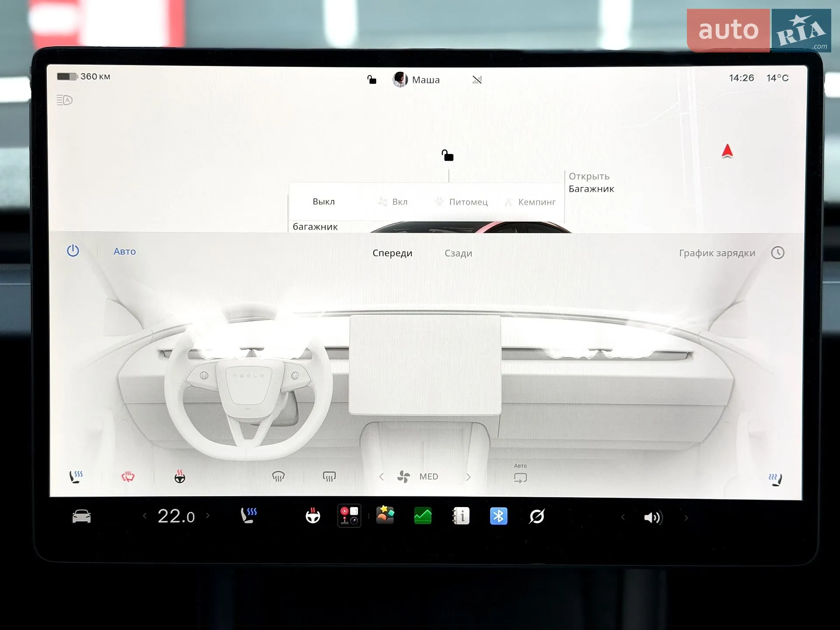This screenshot has height=630, width=840.
Task: Open the Toybox app icon
Action: pyautogui.click(x=385, y=515)
